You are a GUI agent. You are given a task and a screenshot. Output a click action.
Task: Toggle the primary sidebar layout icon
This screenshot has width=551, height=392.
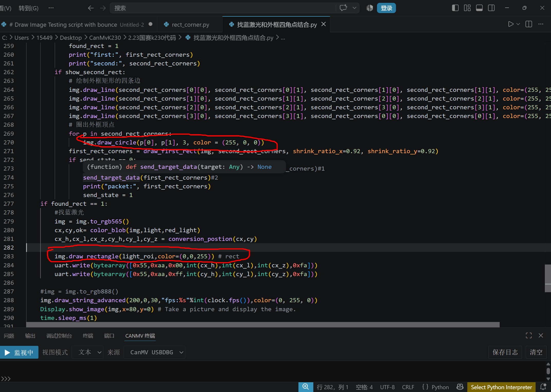455,8
